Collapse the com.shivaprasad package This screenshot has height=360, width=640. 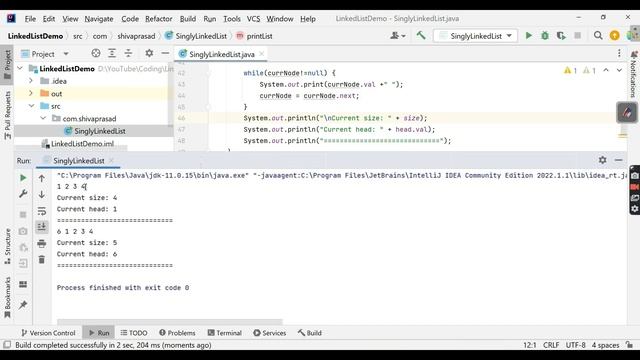point(43,118)
